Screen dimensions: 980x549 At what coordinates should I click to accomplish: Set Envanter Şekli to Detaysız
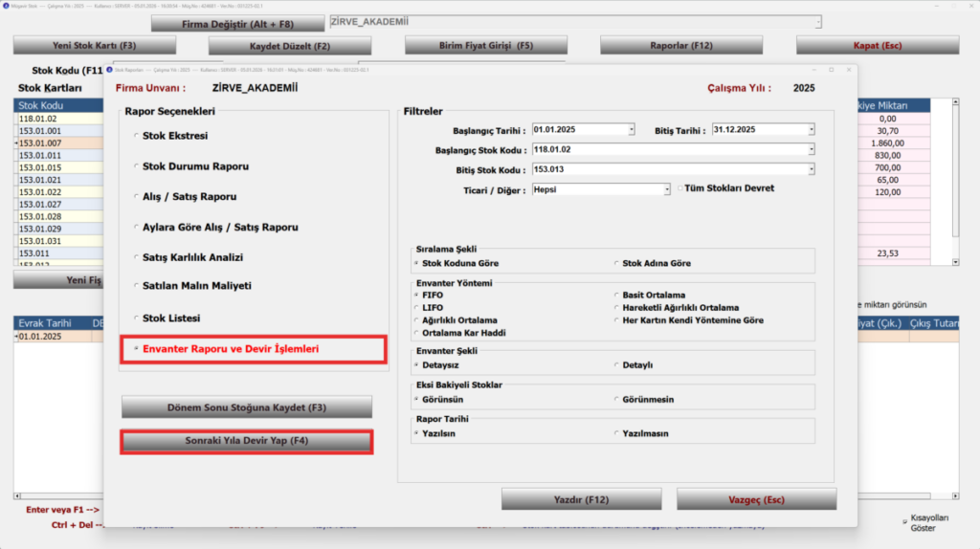436,364
